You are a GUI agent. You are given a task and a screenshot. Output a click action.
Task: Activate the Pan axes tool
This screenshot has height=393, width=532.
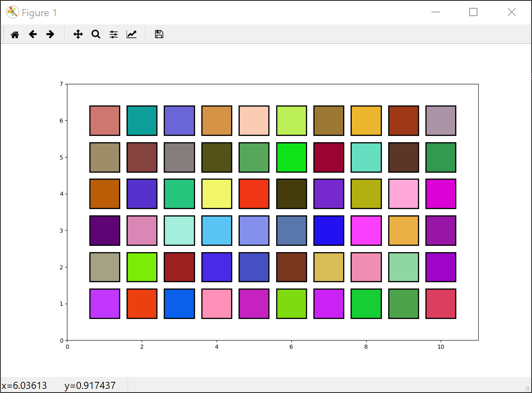pyautogui.click(x=78, y=34)
